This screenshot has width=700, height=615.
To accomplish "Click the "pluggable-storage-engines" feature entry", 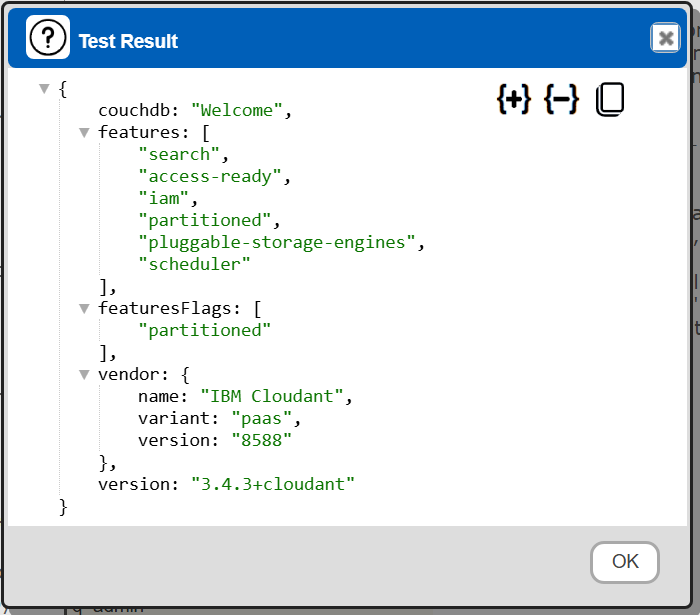I will [276, 242].
